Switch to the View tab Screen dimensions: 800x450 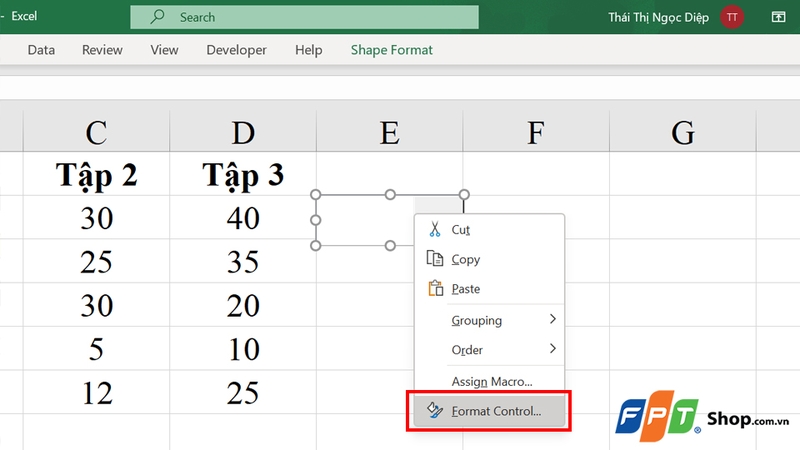164,50
